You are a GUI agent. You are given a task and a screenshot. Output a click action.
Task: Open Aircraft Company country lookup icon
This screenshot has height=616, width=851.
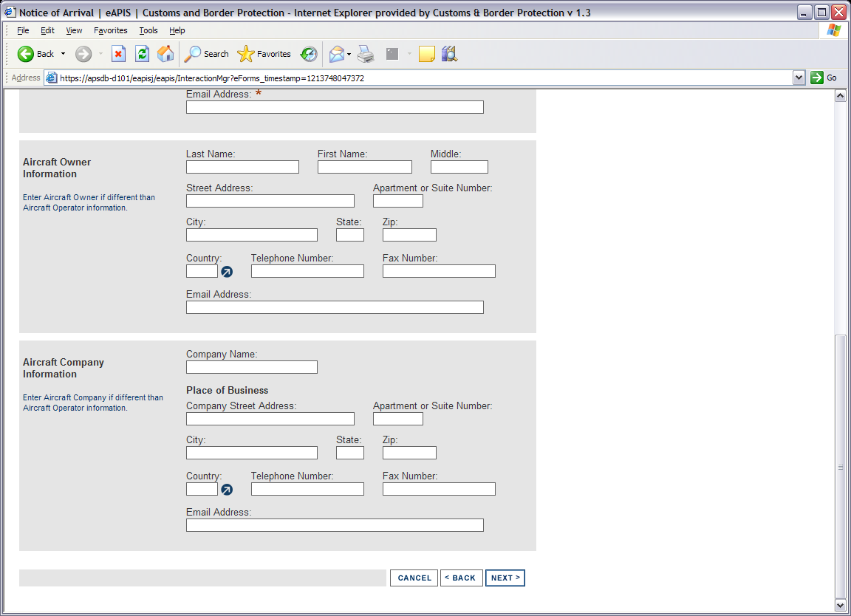click(x=227, y=490)
